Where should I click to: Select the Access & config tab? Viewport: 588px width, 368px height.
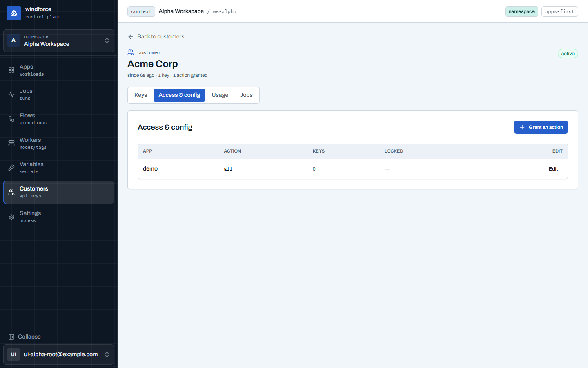179,95
